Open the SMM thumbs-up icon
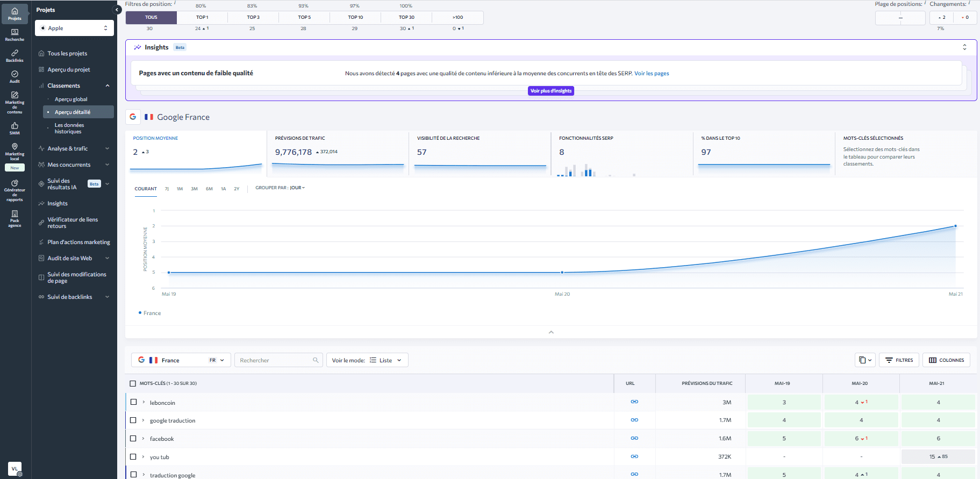Screen dimensions: 980x479 [x=15, y=128]
